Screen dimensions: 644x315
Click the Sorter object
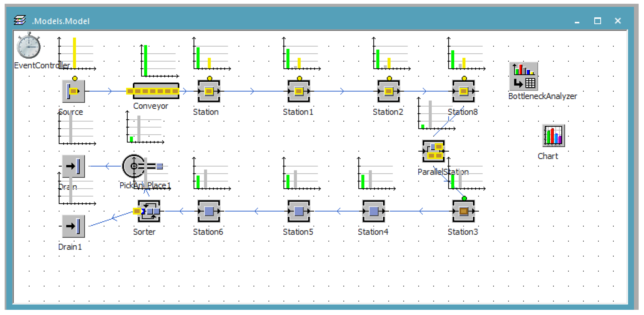coord(149,211)
